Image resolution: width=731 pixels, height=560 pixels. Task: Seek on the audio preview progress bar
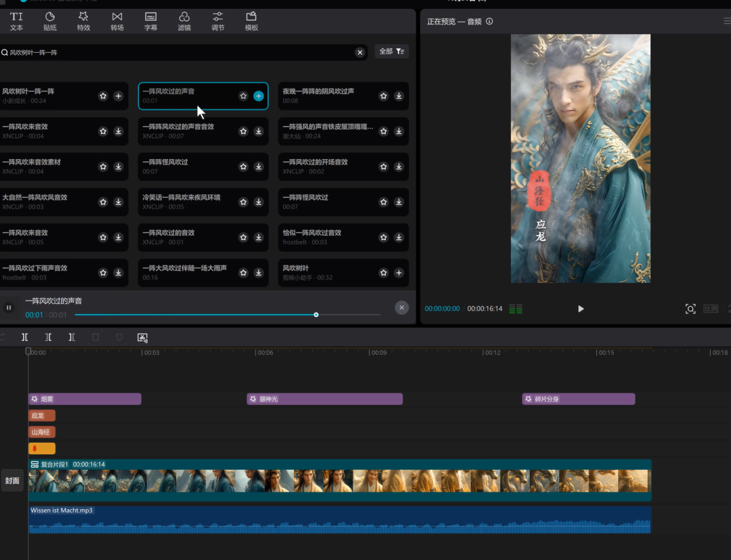coord(227,315)
